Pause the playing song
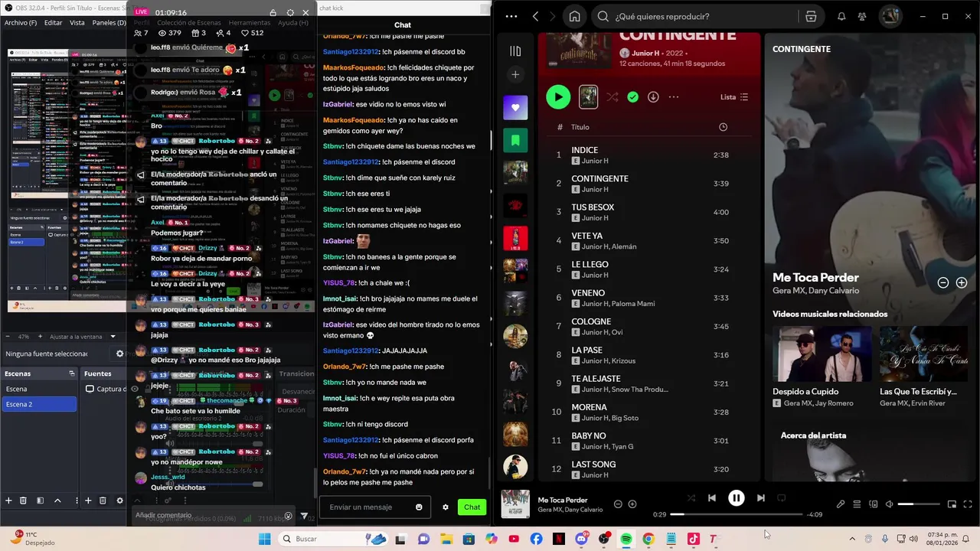The height and width of the screenshot is (551, 980). (x=736, y=498)
